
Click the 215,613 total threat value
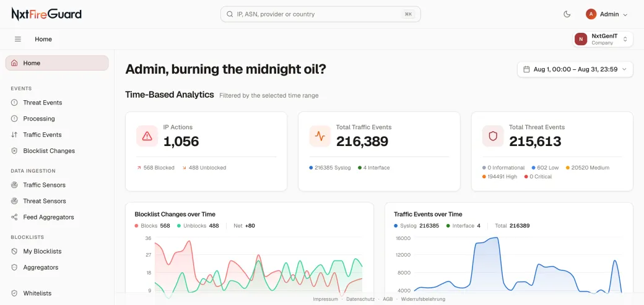535,142
